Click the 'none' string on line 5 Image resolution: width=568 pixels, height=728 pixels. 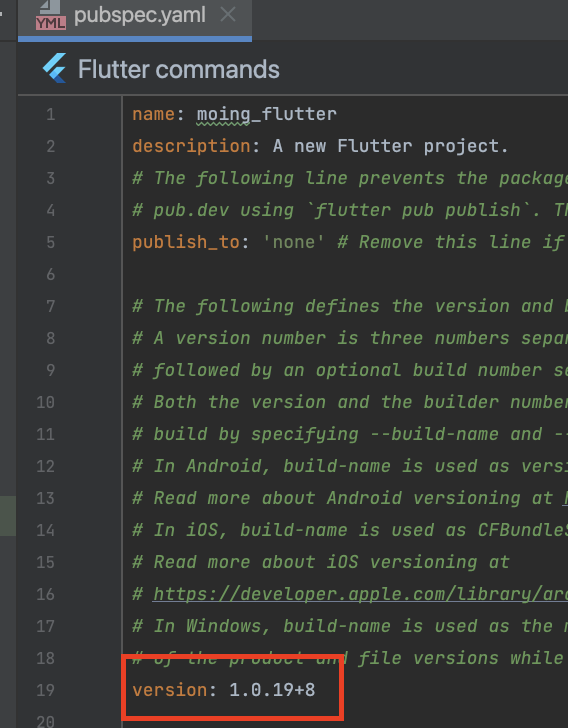(x=294, y=242)
